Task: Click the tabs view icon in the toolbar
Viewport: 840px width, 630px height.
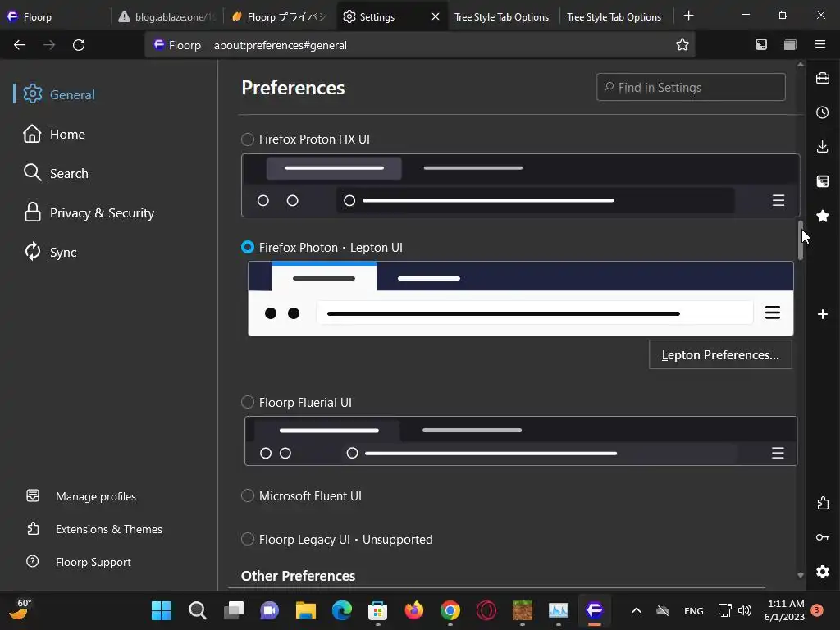Action: tap(791, 44)
